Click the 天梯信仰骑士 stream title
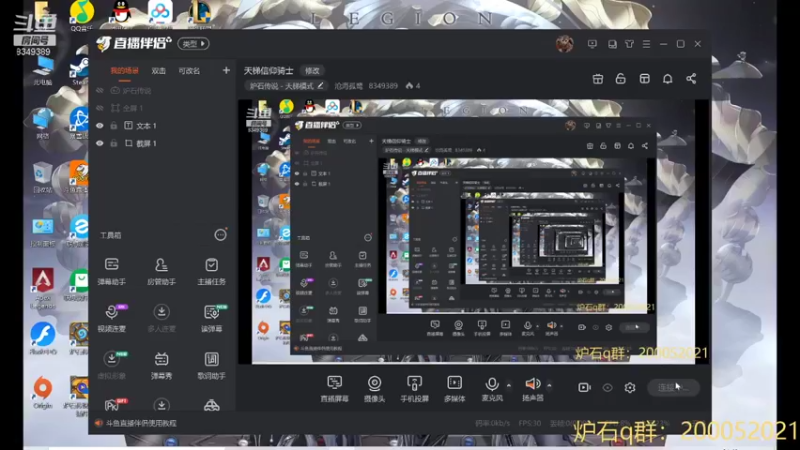This screenshot has height=450, width=800. [x=268, y=71]
